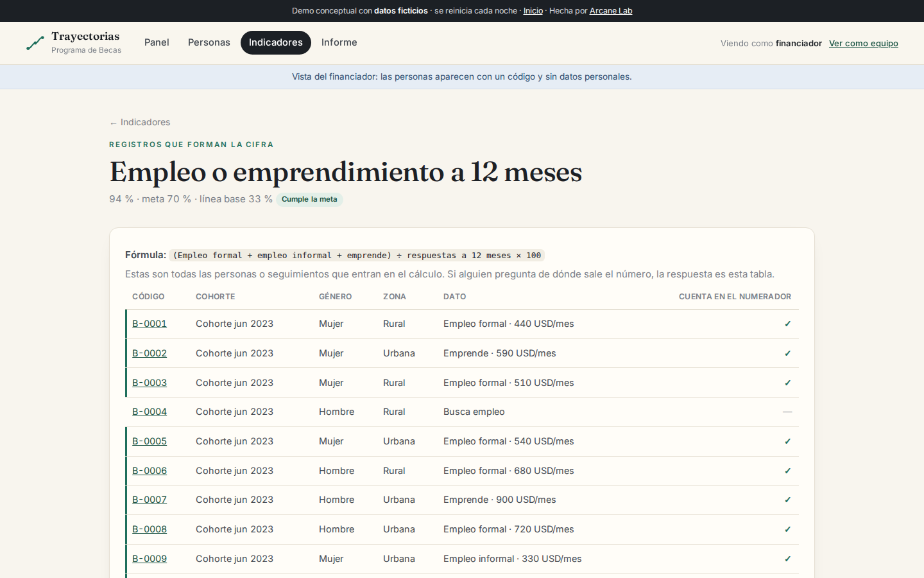
Task: Open record B-0008
Action: [150, 529]
